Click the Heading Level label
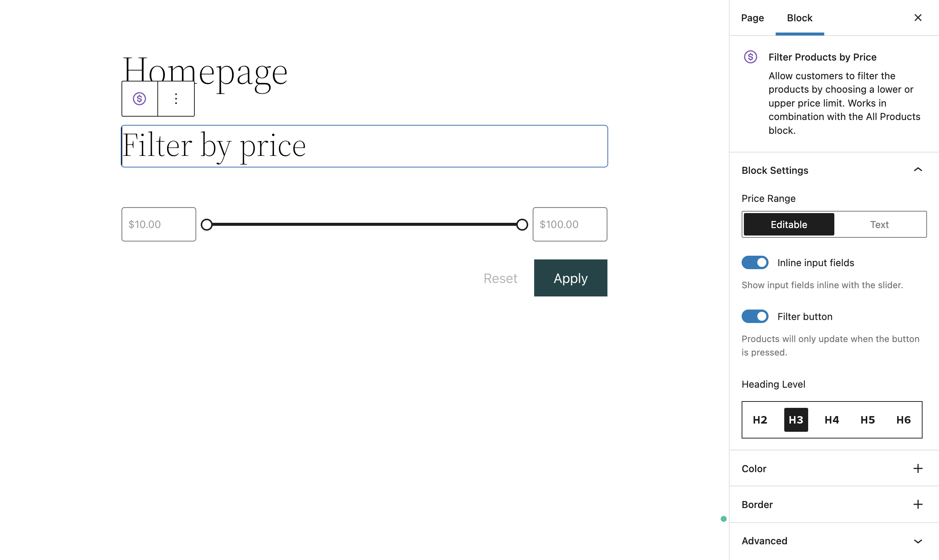Image resolution: width=939 pixels, height=560 pixels. tap(773, 384)
